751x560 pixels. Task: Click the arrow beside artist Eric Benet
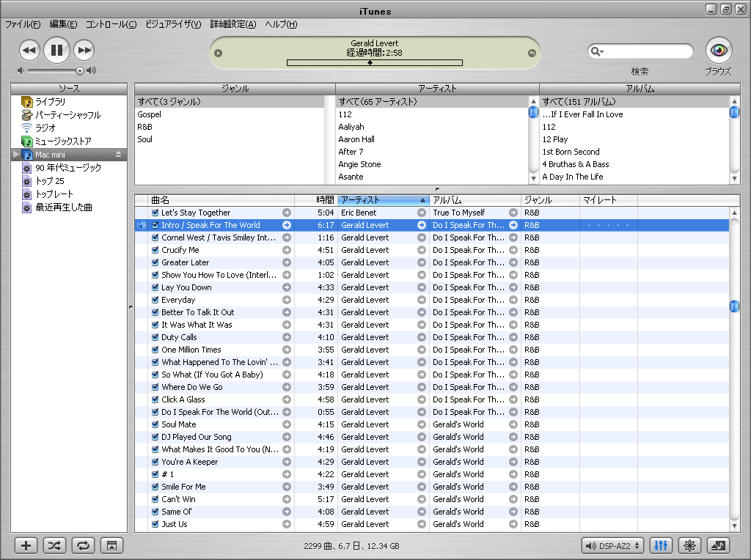point(422,213)
